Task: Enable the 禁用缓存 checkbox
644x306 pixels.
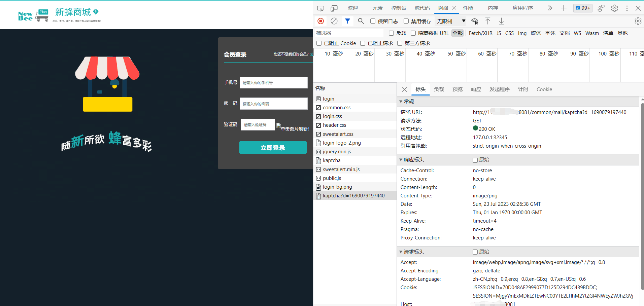Action: 406,21
